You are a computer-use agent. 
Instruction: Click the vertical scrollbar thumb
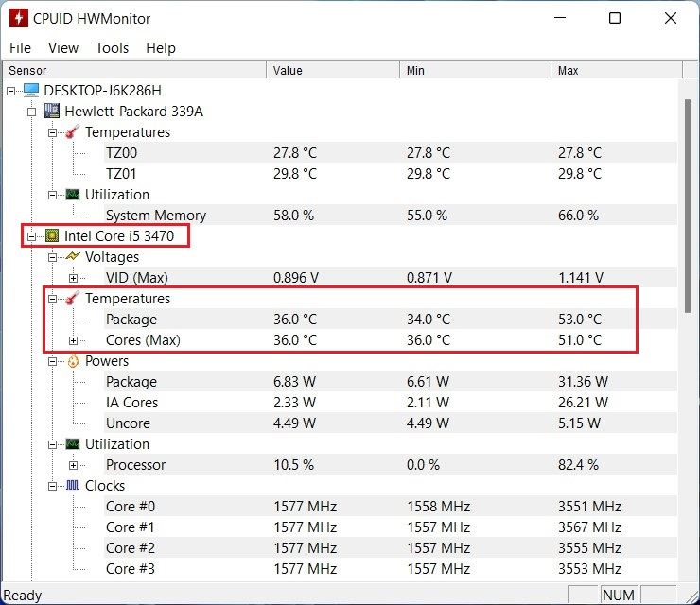point(688,205)
